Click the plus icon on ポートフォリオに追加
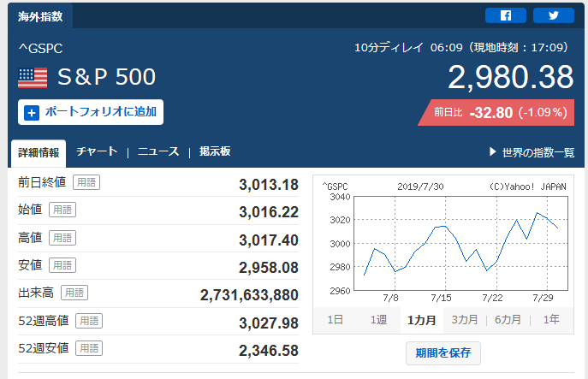 32,112
